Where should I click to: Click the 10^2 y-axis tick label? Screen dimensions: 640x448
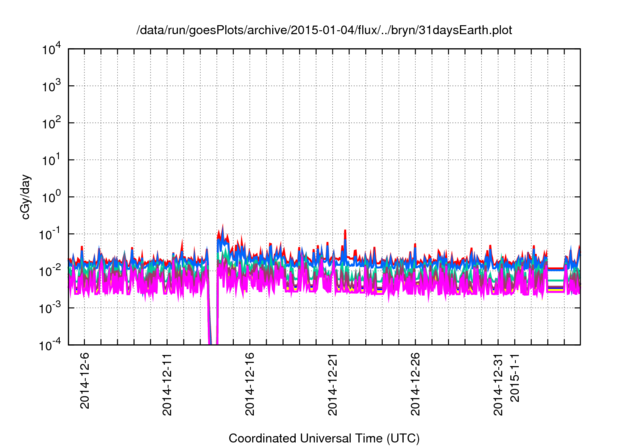pos(52,124)
